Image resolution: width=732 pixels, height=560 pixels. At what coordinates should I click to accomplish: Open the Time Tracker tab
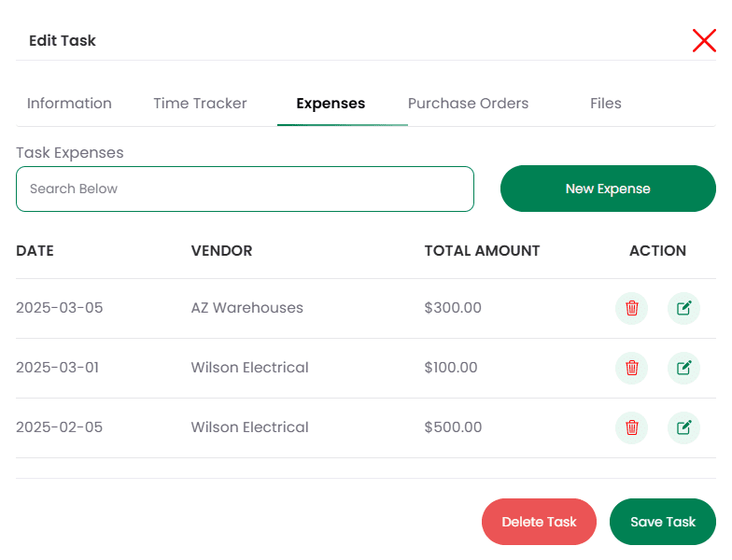(x=200, y=103)
